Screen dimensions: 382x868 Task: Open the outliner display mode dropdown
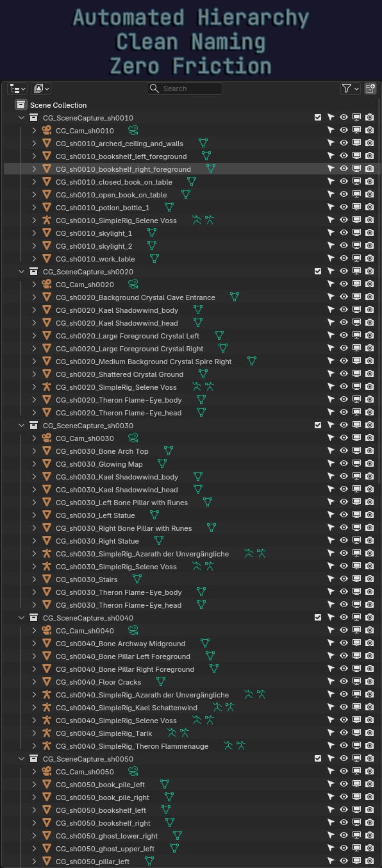(x=42, y=88)
